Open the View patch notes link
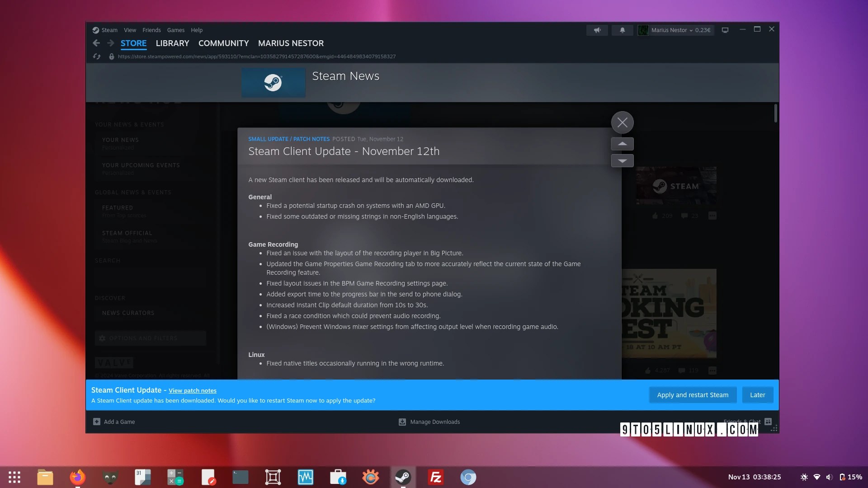Viewport: 868px width, 488px height. [193, 391]
